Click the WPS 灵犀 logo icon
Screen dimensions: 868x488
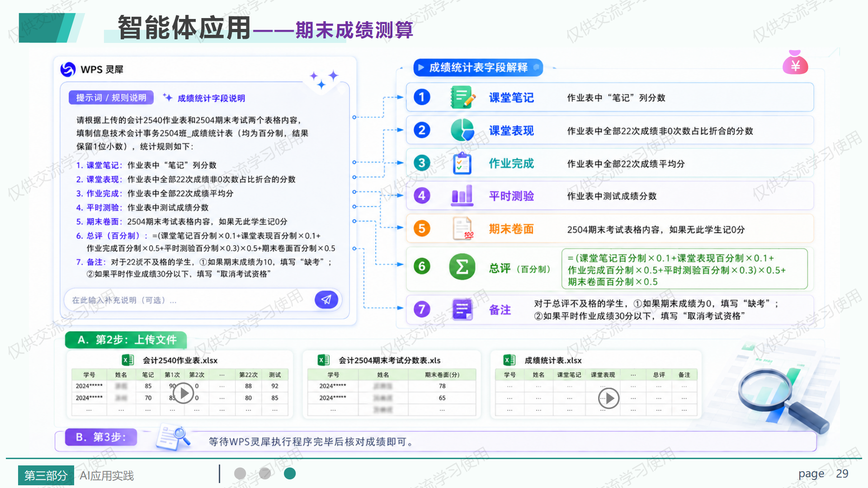pyautogui.click(x=68, y=69)
